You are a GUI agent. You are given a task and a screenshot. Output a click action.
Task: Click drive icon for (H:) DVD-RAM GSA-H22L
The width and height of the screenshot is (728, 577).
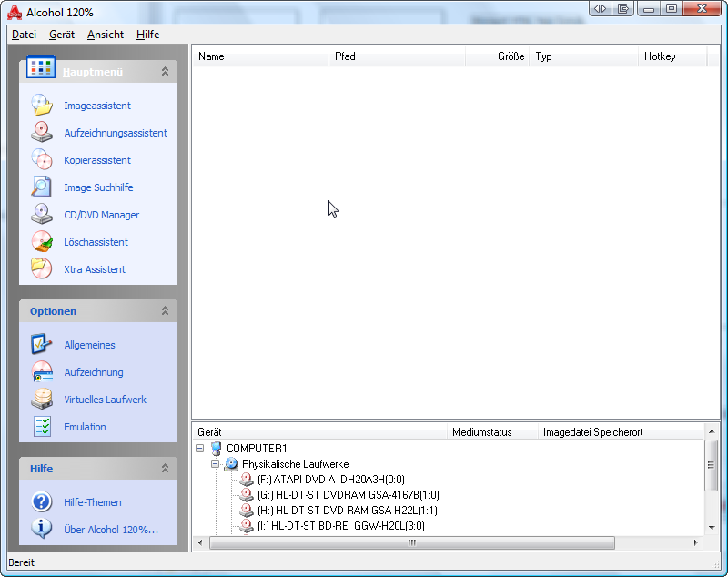[x=246, y=511]
